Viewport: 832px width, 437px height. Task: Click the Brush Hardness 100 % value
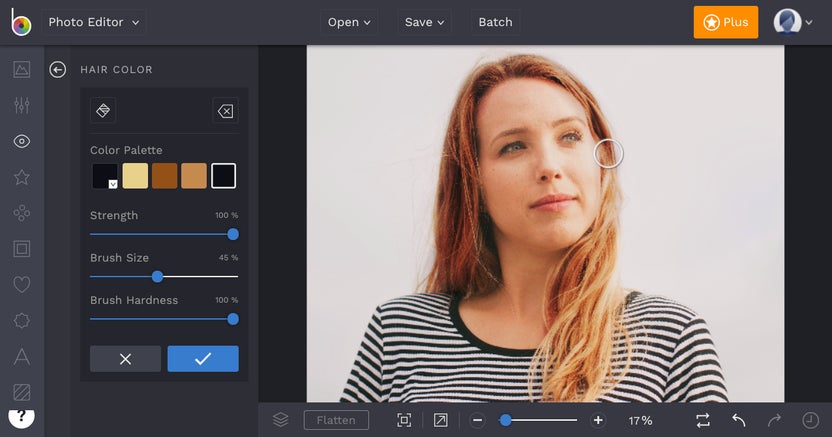pyautogui.click(x=227, y=300)
